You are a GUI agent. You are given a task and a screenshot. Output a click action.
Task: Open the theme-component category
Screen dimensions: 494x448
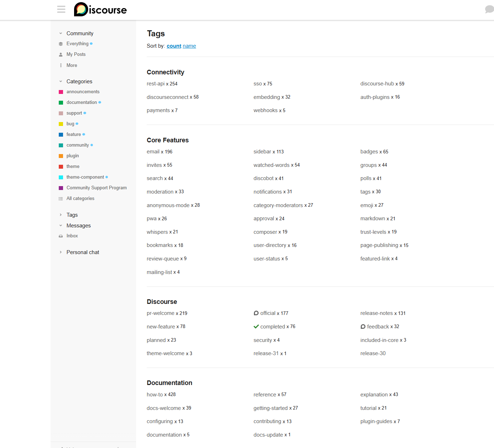tap(85, 177)
